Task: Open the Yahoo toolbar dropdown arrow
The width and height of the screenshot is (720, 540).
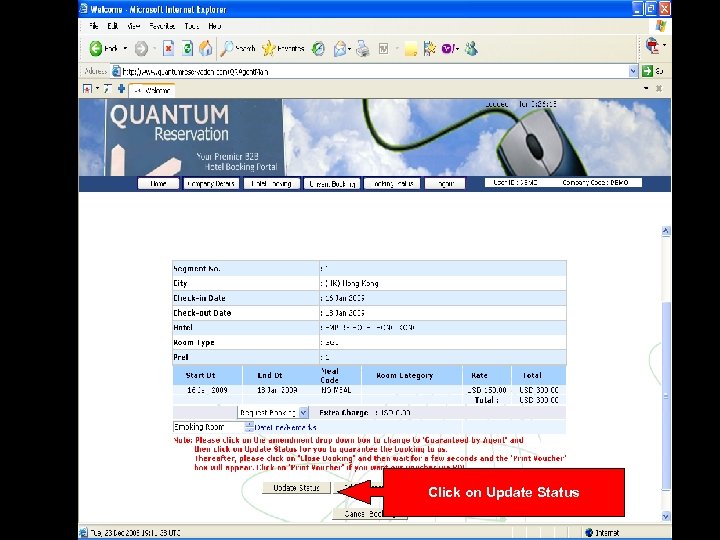Action: click(x=457, y=49)
